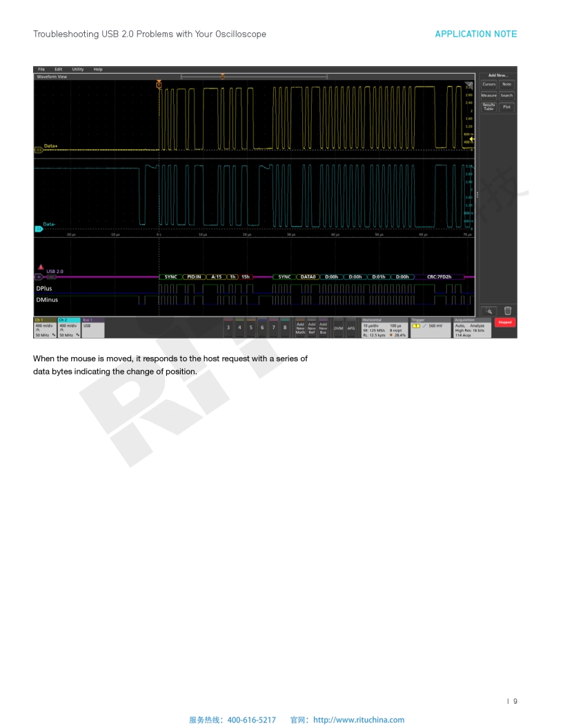Screen dimensions: 563x728
Task: Toggle the DVM button
Action: tap(338, 327)
